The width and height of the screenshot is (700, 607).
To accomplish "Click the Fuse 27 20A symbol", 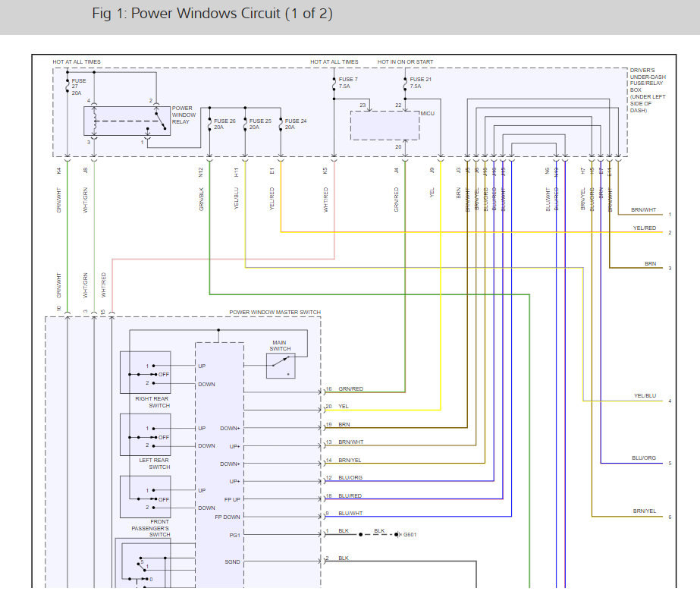I will [x=67, y=86].
